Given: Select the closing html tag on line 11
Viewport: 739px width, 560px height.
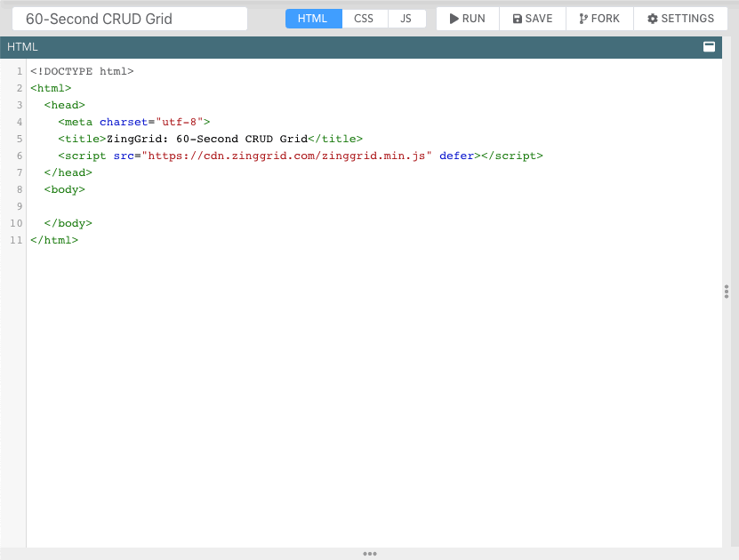Looking at the screenshot, I should pyautogui.click(x=53, y=240).
